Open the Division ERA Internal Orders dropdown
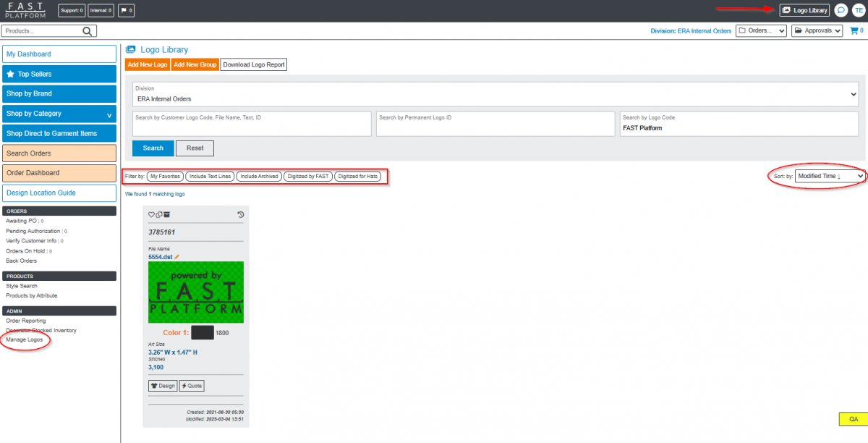Image resolution: width=868 pixels, height=443 pixels. pos(495,94)
